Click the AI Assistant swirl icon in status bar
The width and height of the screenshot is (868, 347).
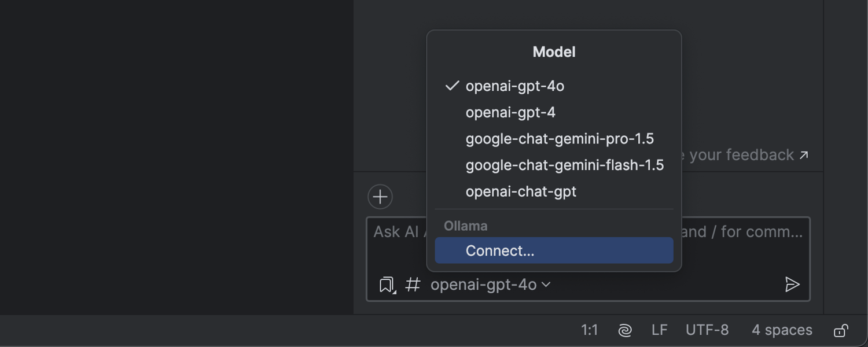pyautogui.click(x=625, y=330)
